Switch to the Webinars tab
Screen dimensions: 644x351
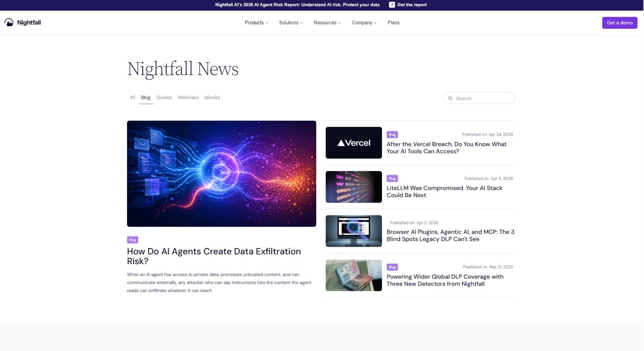(x=188, y=97)
